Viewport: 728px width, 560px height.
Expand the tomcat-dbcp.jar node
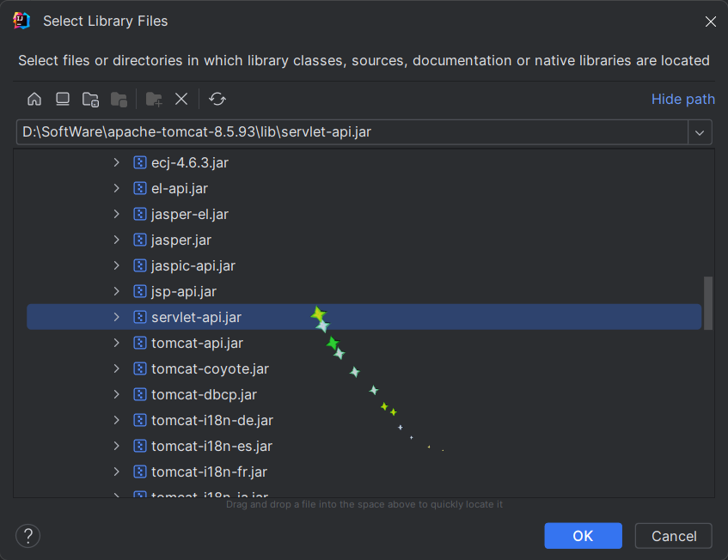pyautogui.click(x=117, y=394)
